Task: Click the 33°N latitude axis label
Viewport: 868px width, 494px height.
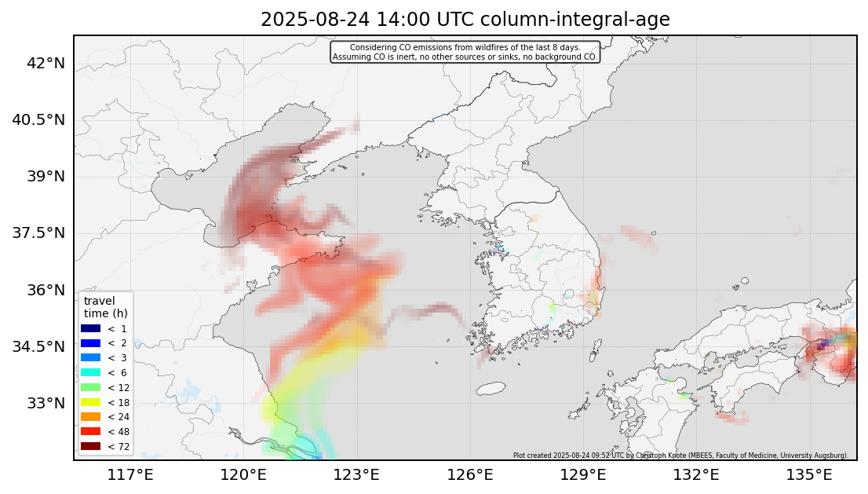Action: [x=46, y=403]
